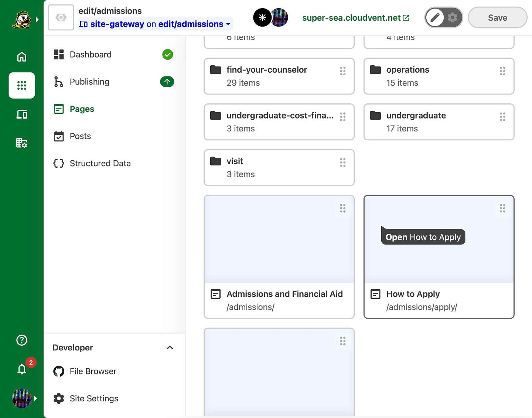Click drag handle on How to Apply card
The height and width of the screenshot is (418, 532).
point(502,208)
